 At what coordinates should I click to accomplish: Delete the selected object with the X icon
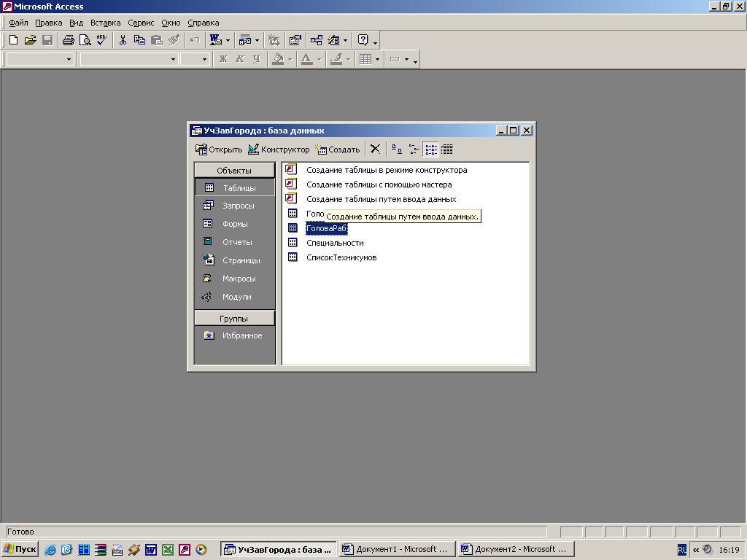tap(376, 149)
